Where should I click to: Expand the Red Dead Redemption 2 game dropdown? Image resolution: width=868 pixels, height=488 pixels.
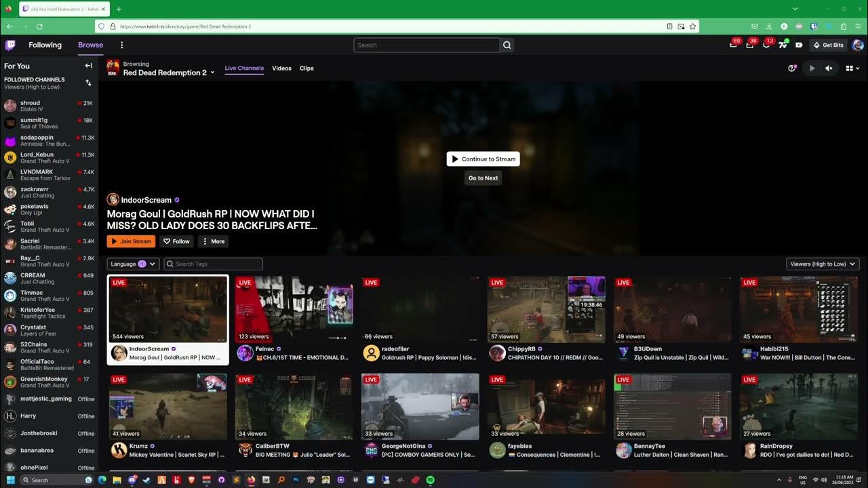point(212,73)
